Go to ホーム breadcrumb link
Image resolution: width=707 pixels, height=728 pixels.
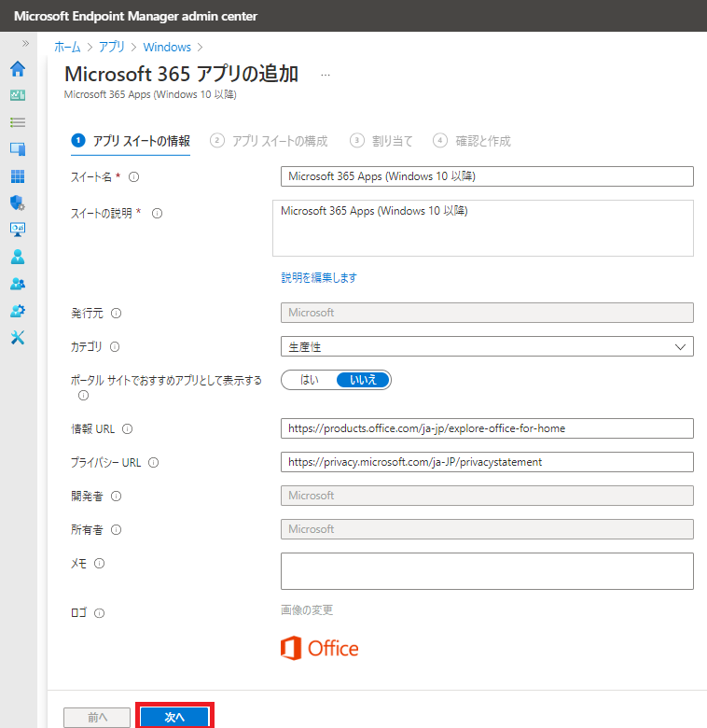pyautogui.click(x=67, y=47)
